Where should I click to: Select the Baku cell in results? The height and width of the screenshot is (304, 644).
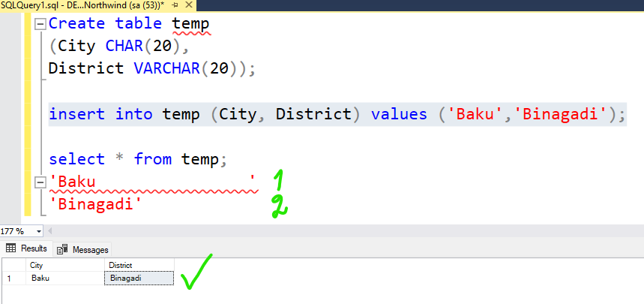65,278
